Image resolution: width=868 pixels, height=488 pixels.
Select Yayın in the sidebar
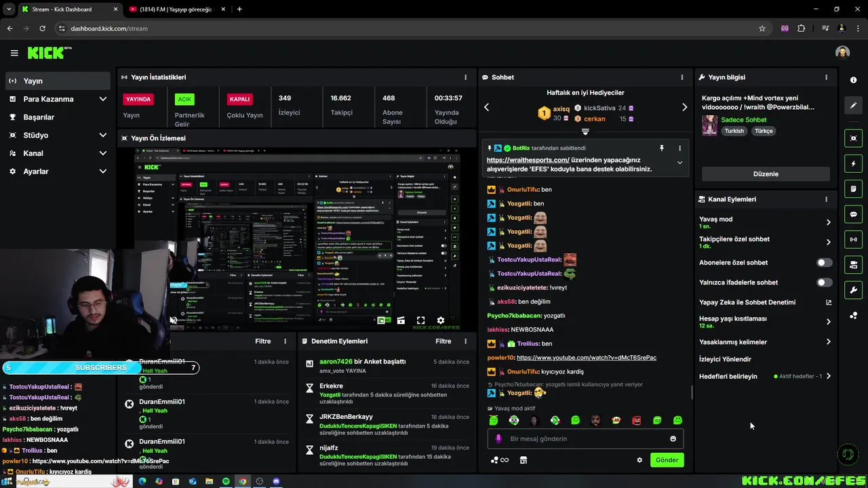(57, 81)
